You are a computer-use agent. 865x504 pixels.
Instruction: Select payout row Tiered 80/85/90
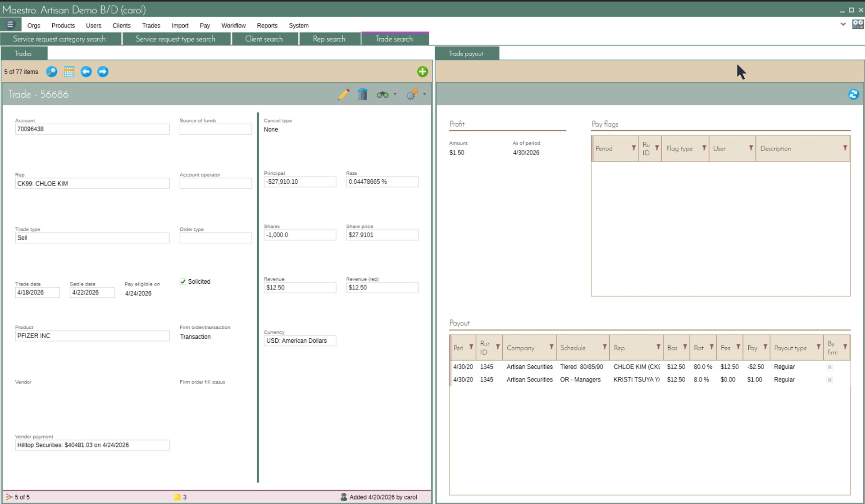649,367
